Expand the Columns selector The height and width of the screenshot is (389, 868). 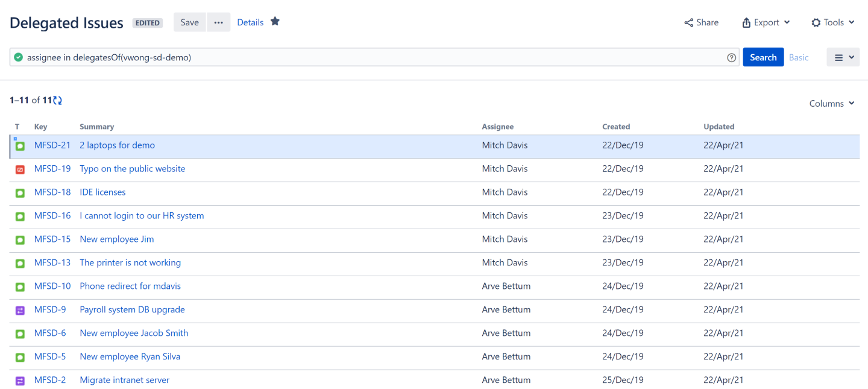pos(832,104)
